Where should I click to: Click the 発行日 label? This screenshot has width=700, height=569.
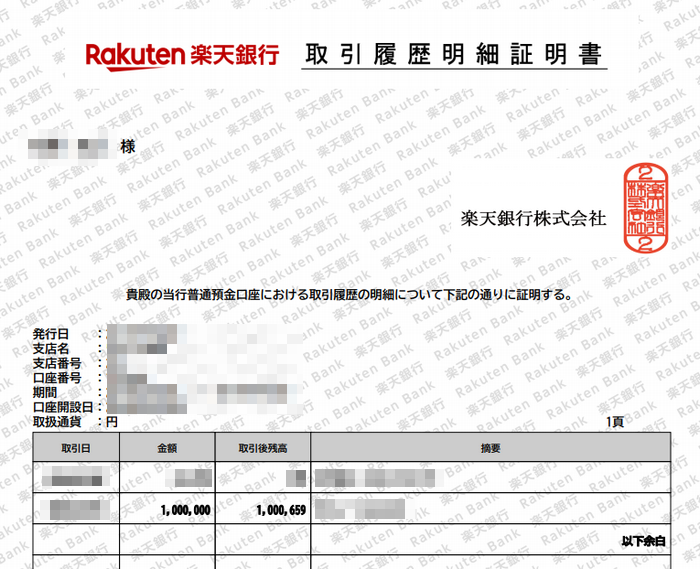coord(51,334)
